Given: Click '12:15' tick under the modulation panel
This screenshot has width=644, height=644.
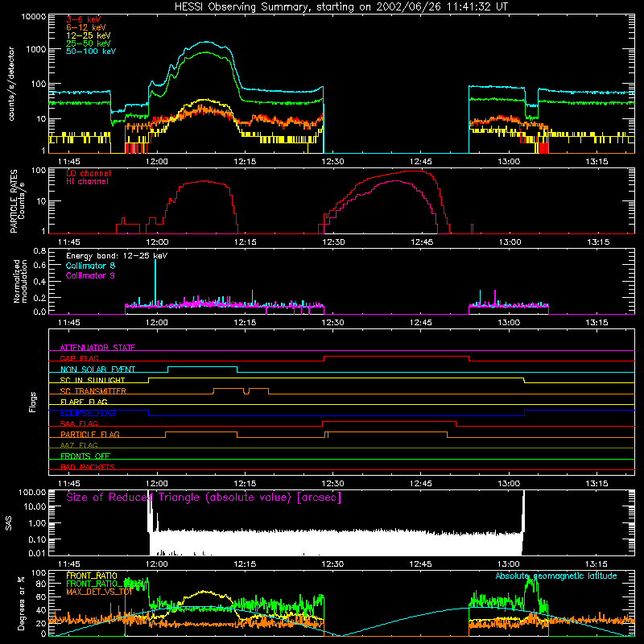Looking at the screenshot, I should click(245, 323).
